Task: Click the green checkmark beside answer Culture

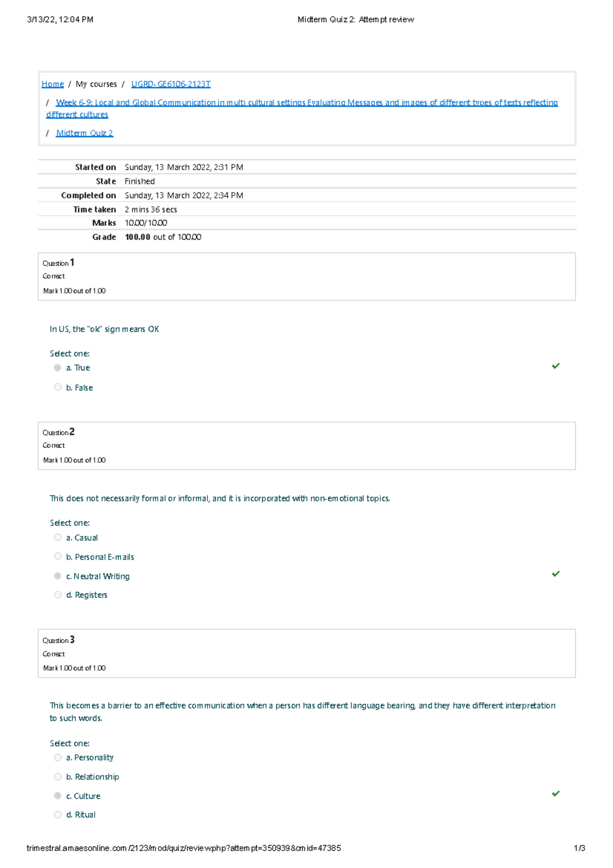Action: [556, 794]
